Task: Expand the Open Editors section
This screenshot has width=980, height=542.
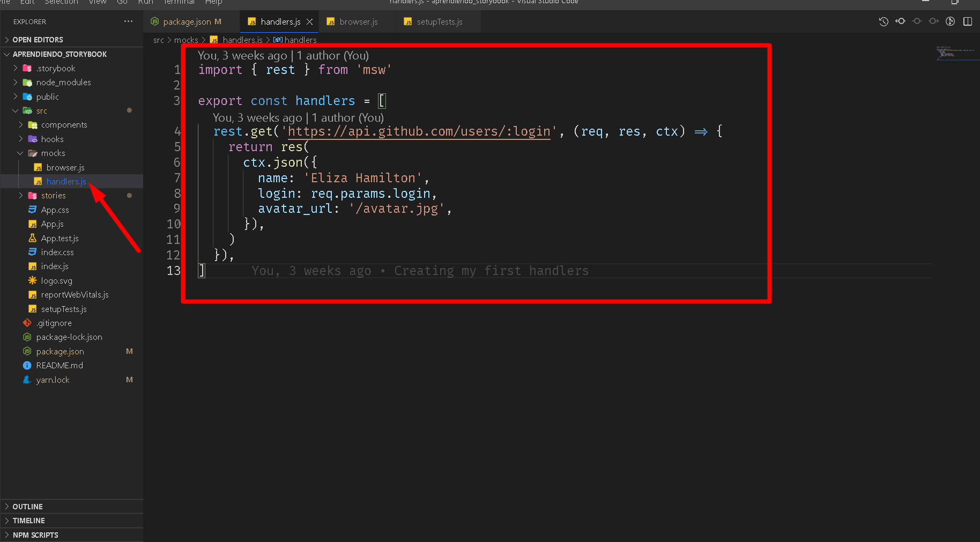Action: pos(38,40)
